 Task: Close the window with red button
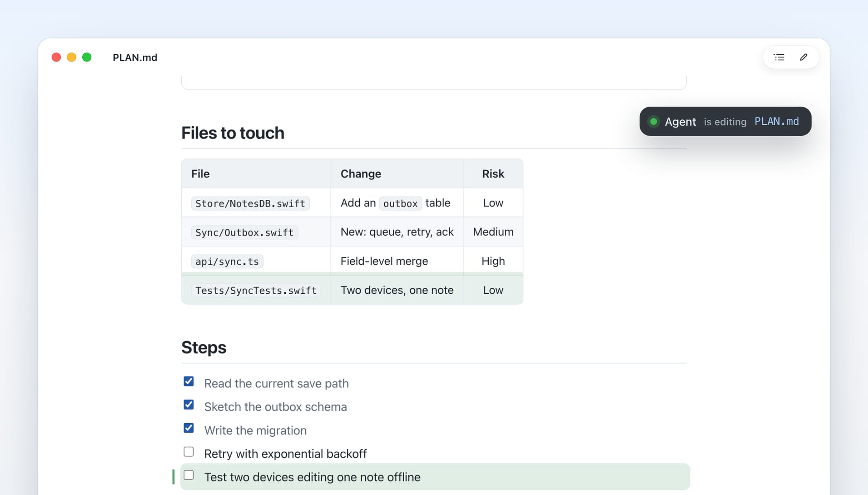click(x=56, y=57)
